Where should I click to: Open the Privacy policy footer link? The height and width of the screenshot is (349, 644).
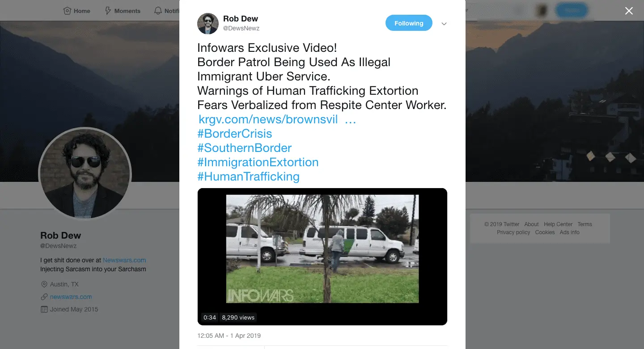pos(513,232)
